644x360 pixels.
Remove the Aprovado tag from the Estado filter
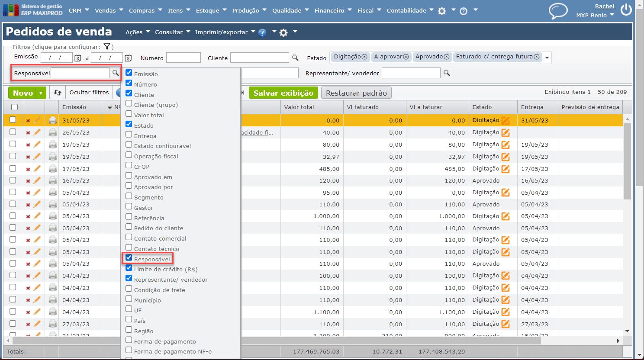[x=447, y=57]
